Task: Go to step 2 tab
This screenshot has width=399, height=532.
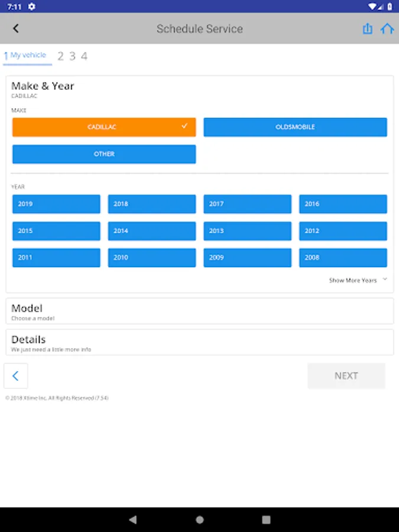Action: point(60,56)
